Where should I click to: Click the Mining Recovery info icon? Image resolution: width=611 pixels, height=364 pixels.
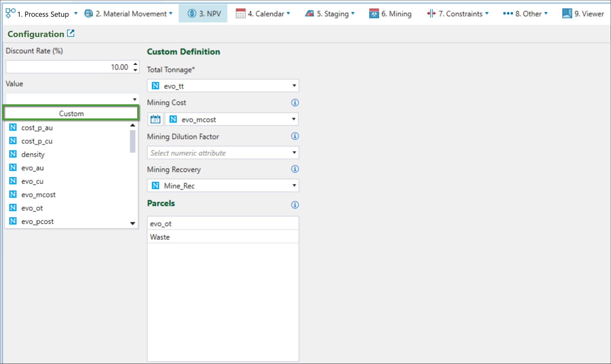pos(295,169)
